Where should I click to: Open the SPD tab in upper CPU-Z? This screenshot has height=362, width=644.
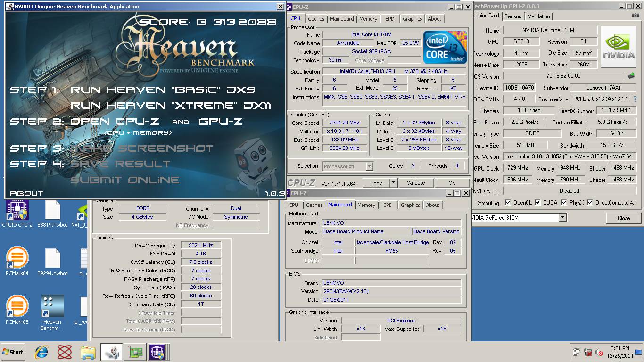tap(390, 19)
